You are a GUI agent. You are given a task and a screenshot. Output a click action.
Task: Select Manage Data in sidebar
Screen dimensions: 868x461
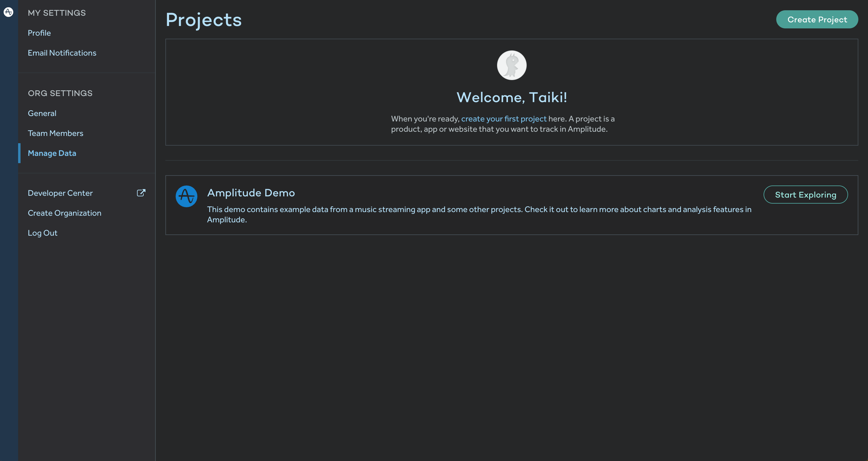(52, 153)
